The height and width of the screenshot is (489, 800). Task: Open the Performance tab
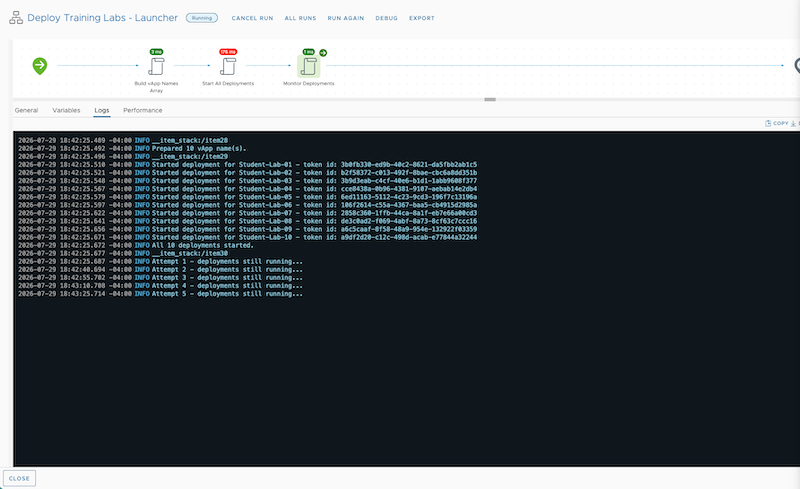143,110
